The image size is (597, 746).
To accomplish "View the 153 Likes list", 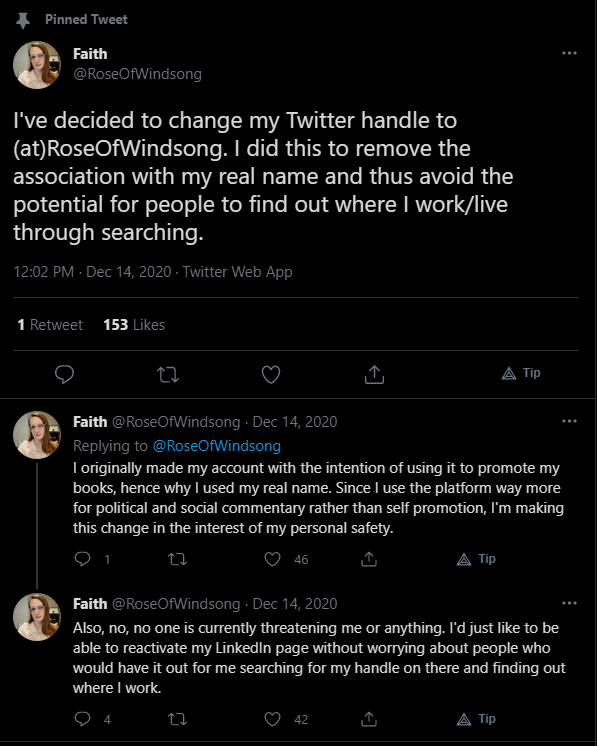I will (134, 324).
